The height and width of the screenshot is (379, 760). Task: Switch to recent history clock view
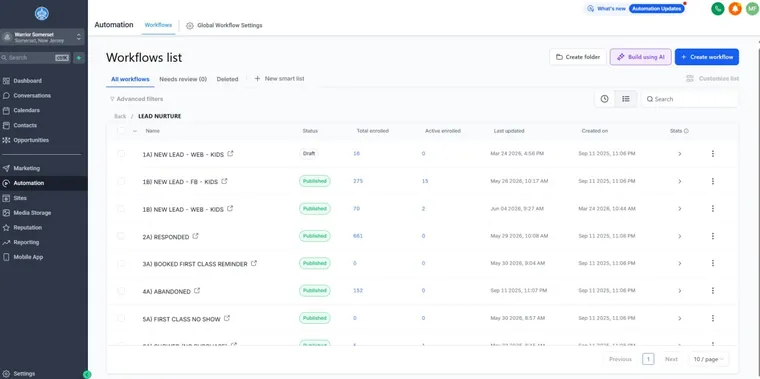pyautogui.click(x=604, y=99)
